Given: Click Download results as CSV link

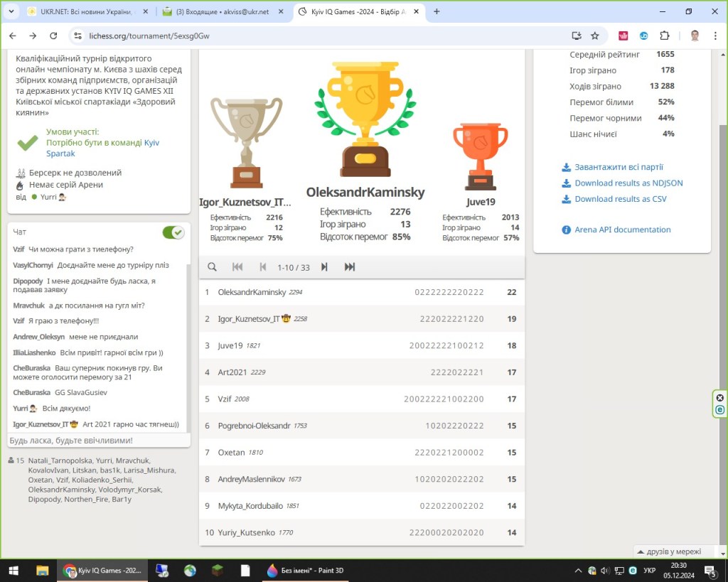Looking at the screenshot, I should (x=621, y=199).
